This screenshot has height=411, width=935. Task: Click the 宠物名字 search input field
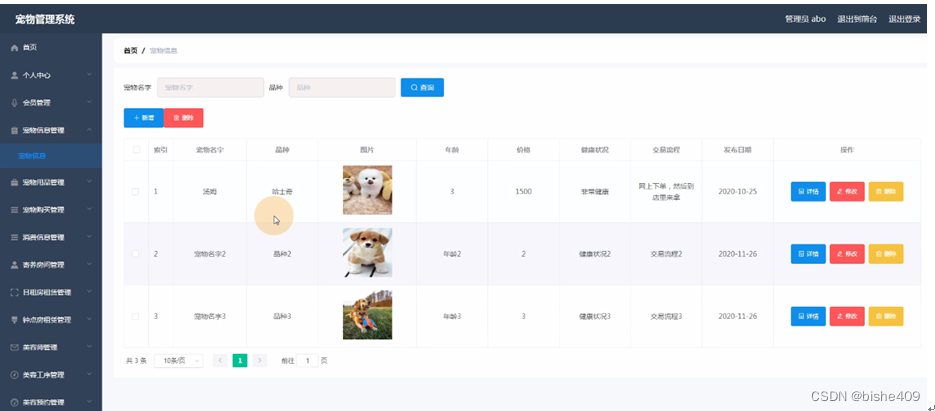click(210, 88)
